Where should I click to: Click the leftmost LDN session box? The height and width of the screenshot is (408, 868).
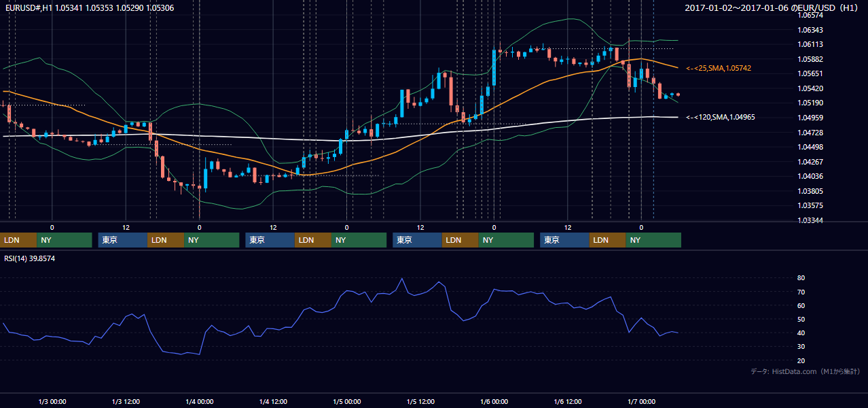pyautogui.click(x=18, y=240)
